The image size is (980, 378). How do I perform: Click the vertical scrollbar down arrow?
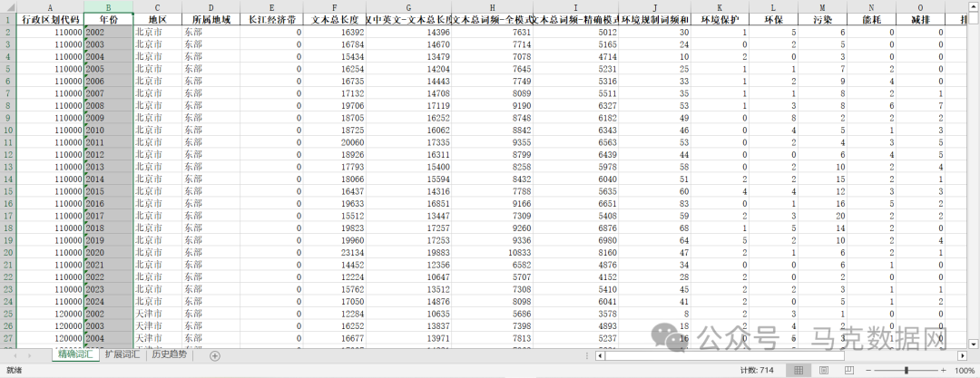973,344
